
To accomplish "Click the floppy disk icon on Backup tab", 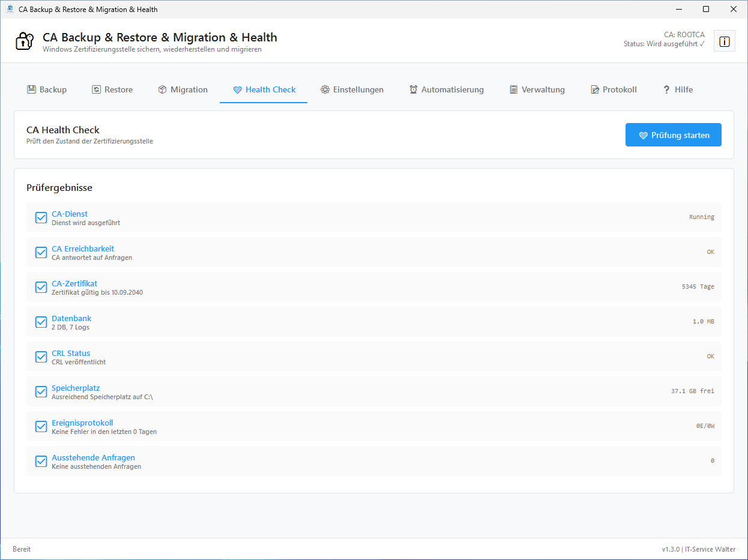I will [31, 89].
